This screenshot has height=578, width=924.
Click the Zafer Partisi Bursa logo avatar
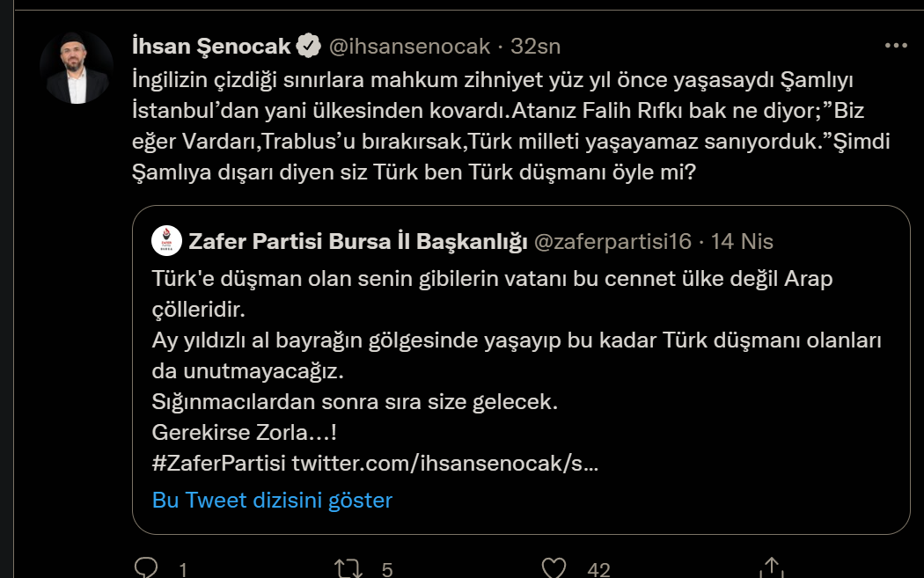(165, 240)
